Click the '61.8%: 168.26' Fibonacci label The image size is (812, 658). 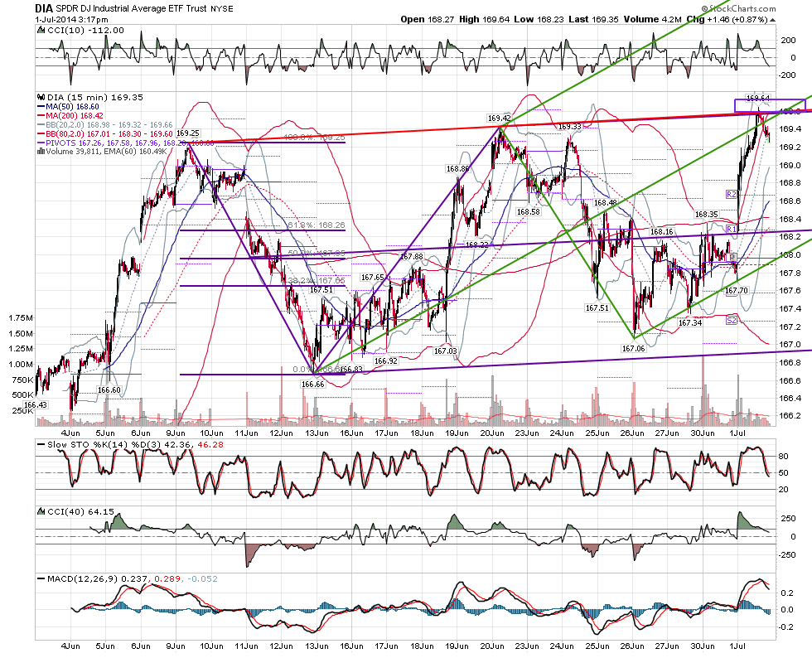click(x=317, y=225)
